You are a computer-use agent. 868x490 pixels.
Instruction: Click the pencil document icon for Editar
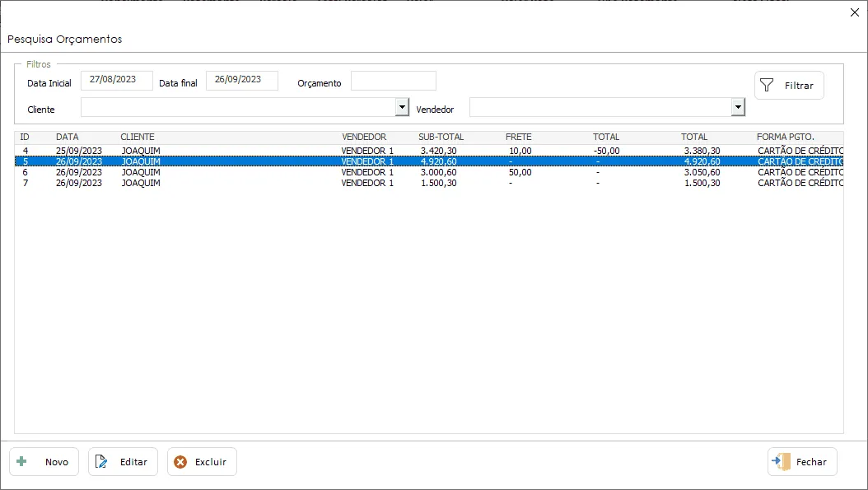point(101,461)
